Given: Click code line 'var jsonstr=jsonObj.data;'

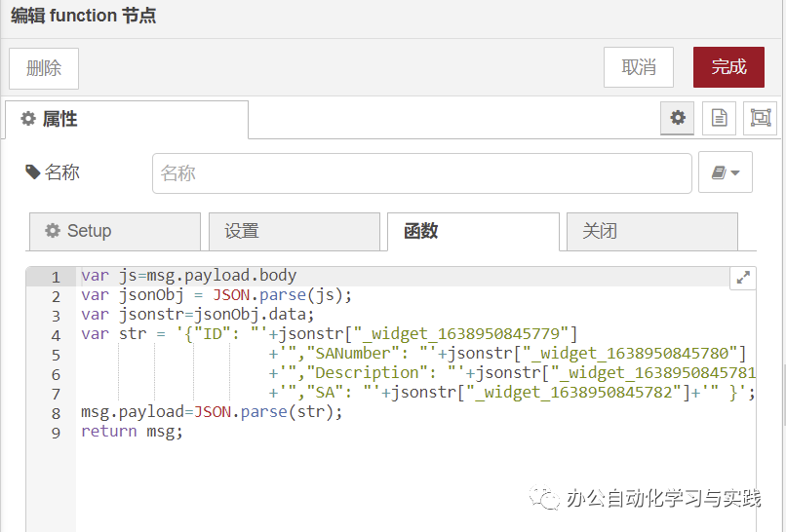Looking at the screenshot, I should [198, 315].
